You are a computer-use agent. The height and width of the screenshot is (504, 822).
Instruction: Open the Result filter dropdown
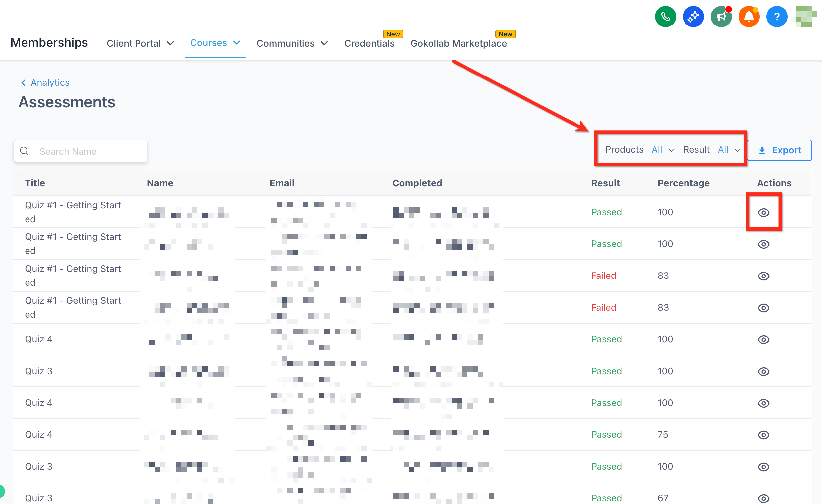(x=729, y=150)
